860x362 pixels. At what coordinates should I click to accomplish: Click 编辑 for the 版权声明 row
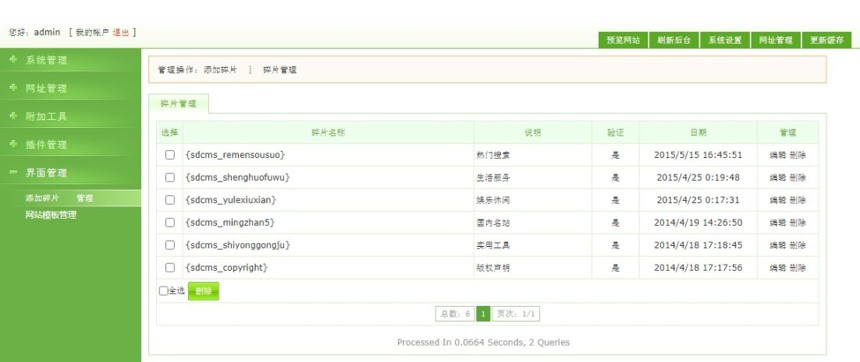click(x=778, y=268)
